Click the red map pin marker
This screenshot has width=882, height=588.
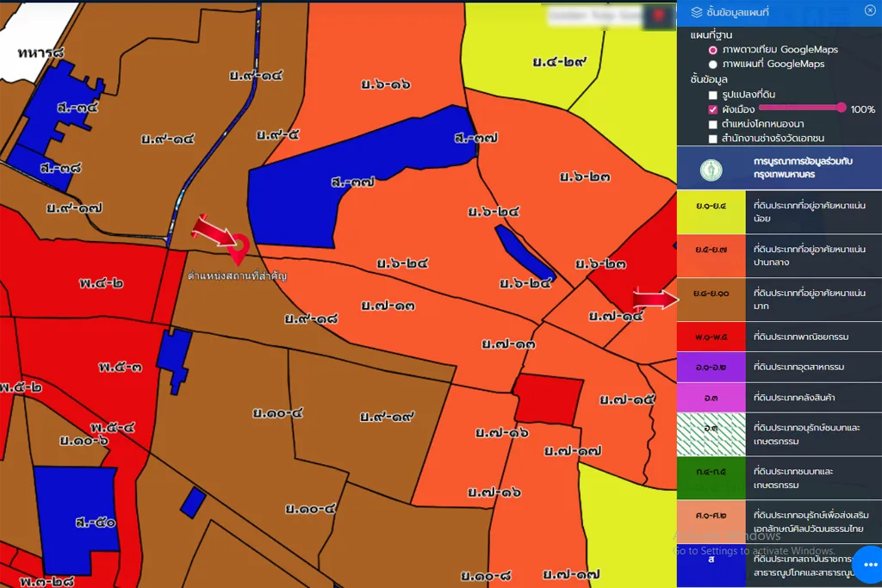(x=239, y=250)
